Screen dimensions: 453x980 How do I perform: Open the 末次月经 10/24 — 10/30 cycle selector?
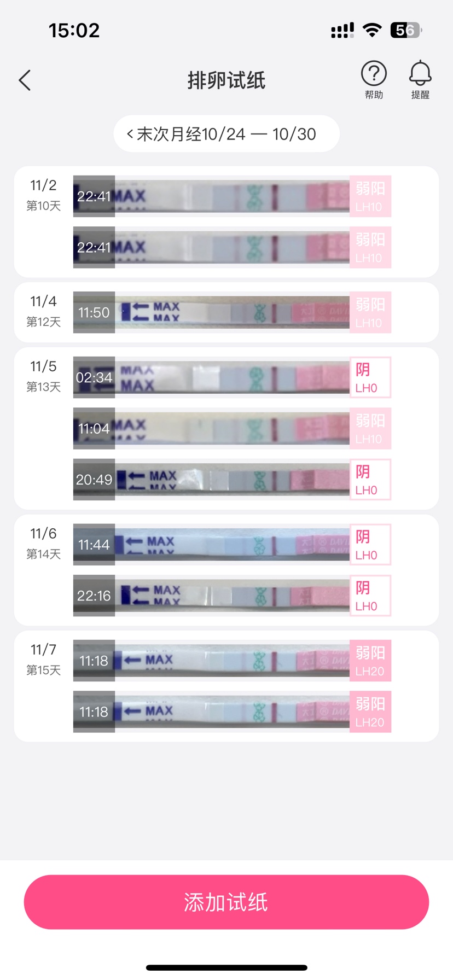[x=226, y=134]
